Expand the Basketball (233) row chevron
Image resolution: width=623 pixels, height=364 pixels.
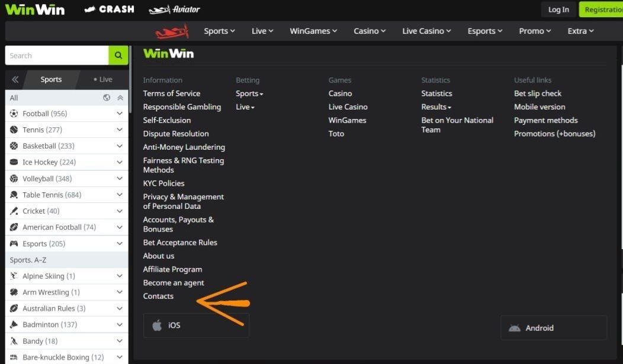(x=119, y=146)
